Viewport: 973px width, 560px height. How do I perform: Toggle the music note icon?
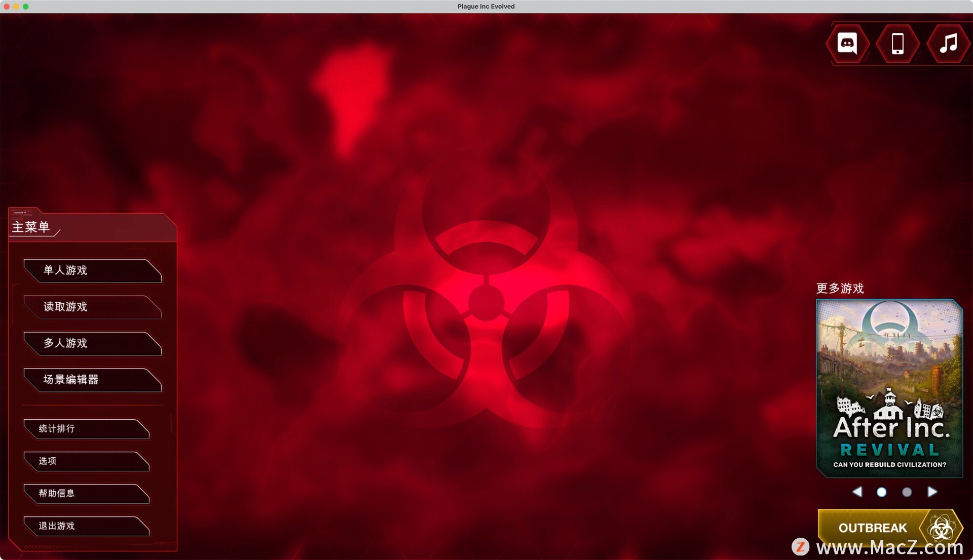(948, 44)
